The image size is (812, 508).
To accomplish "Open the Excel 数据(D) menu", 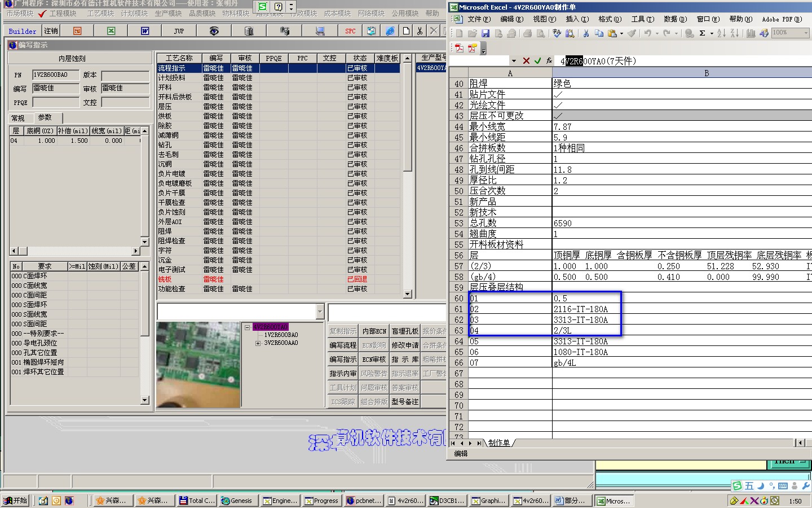I will click(x=675, y=19).
